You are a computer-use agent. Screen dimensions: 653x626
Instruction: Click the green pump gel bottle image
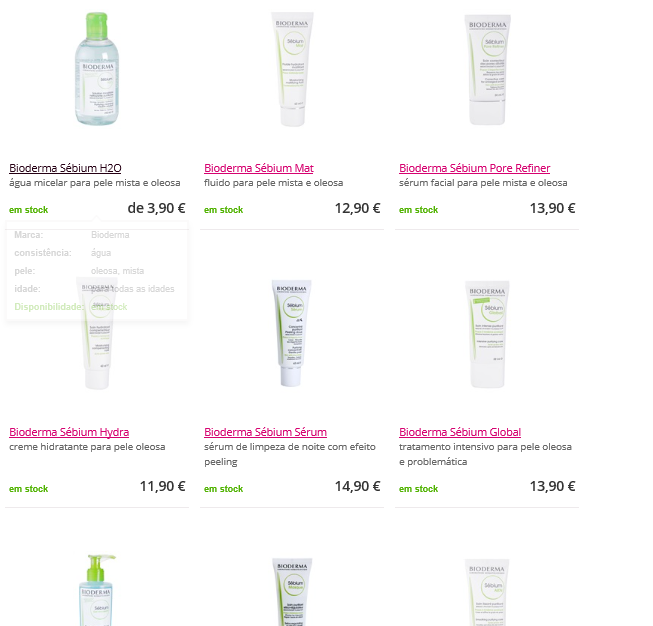tap(97, 590)
